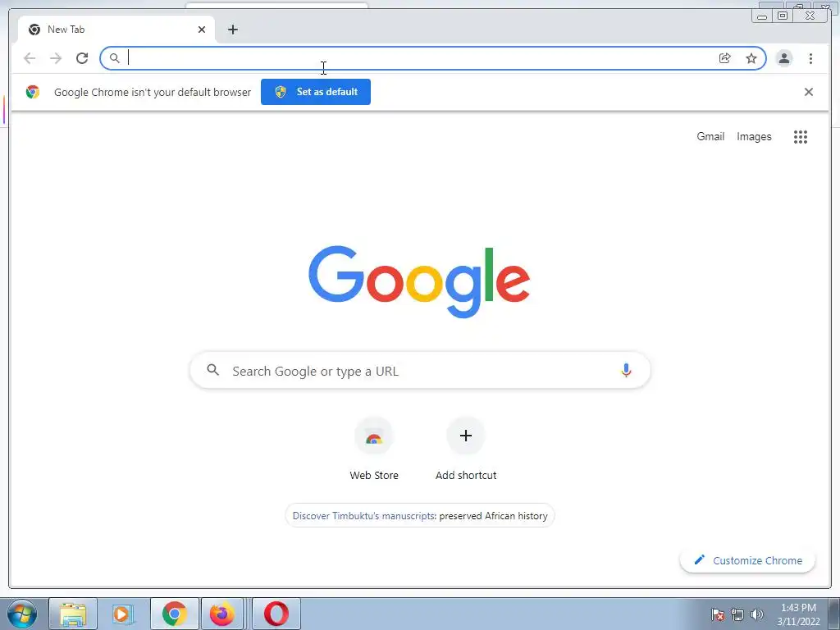Bookmark this tab with the star icon

coord(751,58)
